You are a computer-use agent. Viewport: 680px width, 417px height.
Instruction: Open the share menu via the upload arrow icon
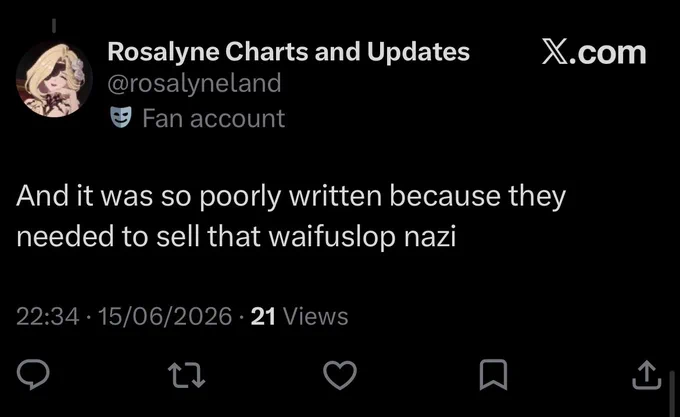click(647, 375)
